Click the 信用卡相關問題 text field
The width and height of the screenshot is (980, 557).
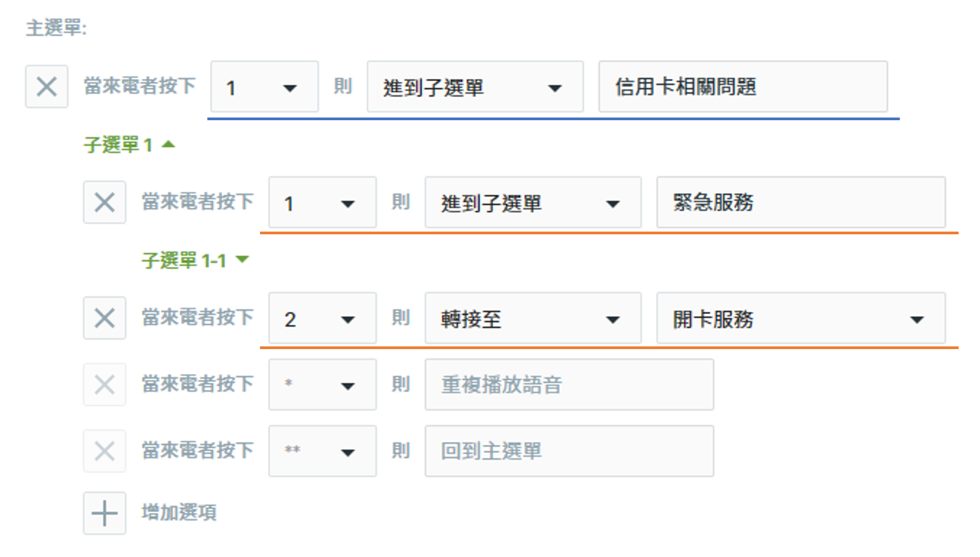coord(743,87)
